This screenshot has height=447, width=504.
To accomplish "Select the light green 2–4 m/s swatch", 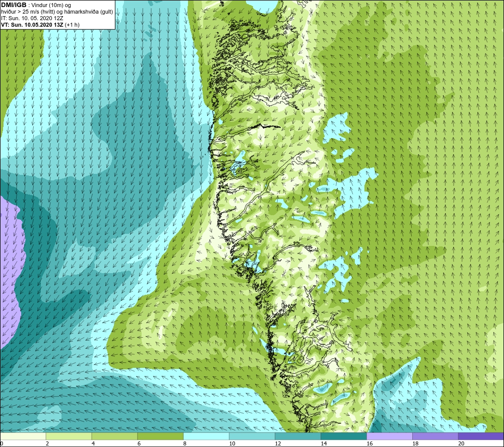I will click(x=69, y=436).
